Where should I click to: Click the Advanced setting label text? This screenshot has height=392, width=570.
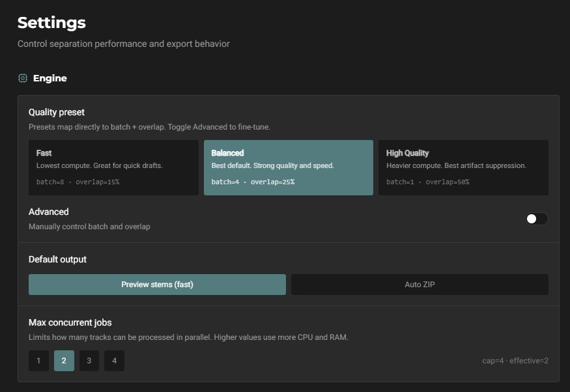(49, 212)
